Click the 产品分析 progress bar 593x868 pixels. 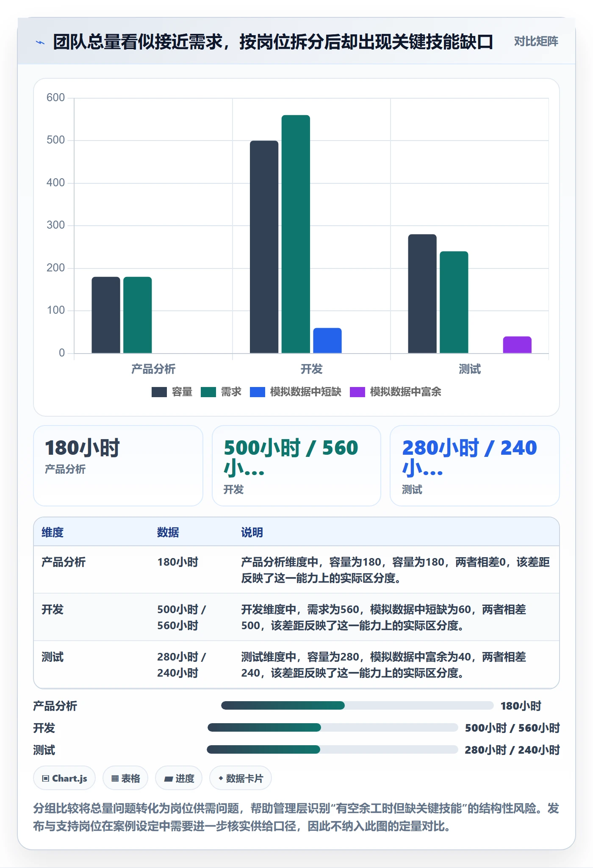coord(357,705)
